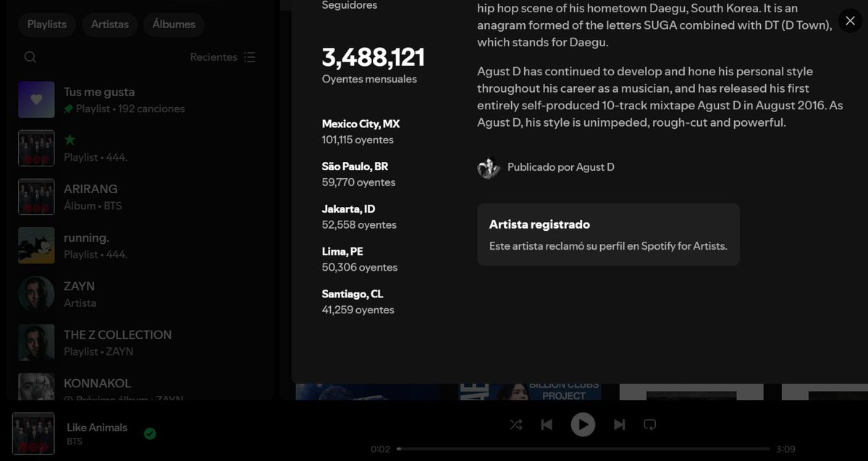Open the Recientes sort list icon
Screen dimensions: 868x461
tap(250, 57)
